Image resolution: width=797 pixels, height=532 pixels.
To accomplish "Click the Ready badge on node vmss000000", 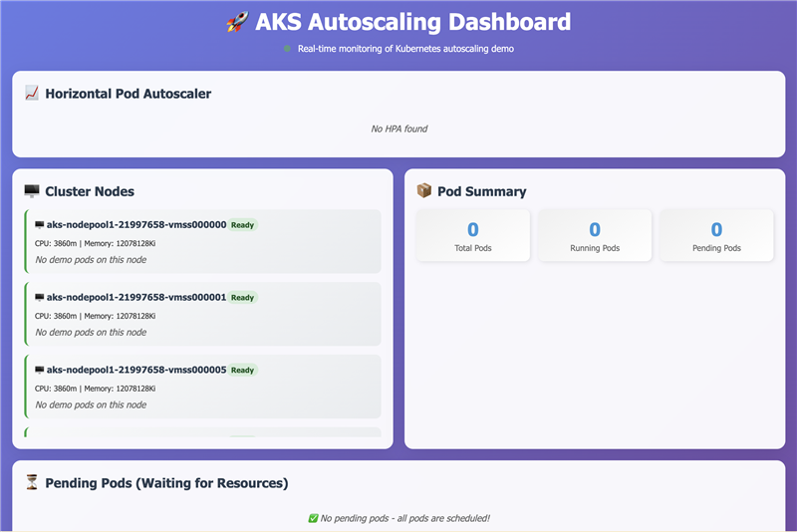I will pyautogui.click(x=242, y=225).
